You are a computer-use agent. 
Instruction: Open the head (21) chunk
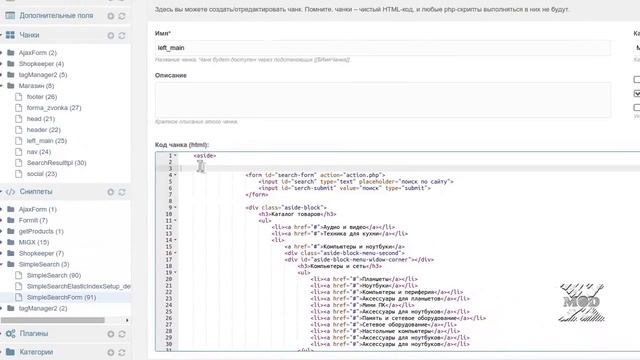pyautogui.click(x=41, y=119)
